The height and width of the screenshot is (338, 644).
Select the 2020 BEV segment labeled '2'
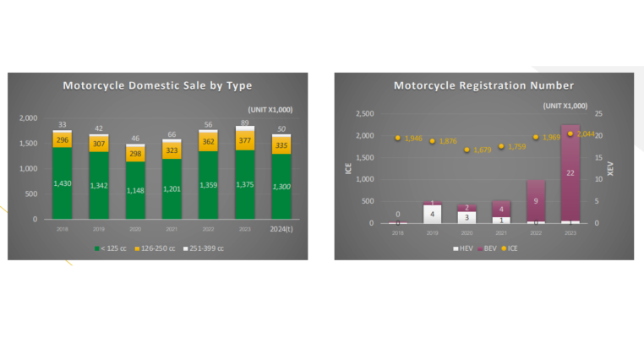coord(467,208)
